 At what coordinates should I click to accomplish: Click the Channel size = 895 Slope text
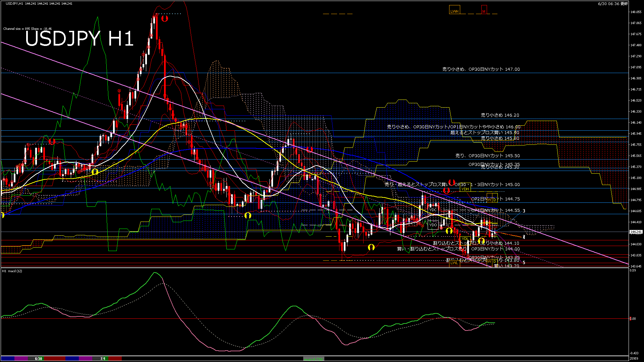(28, 29)
